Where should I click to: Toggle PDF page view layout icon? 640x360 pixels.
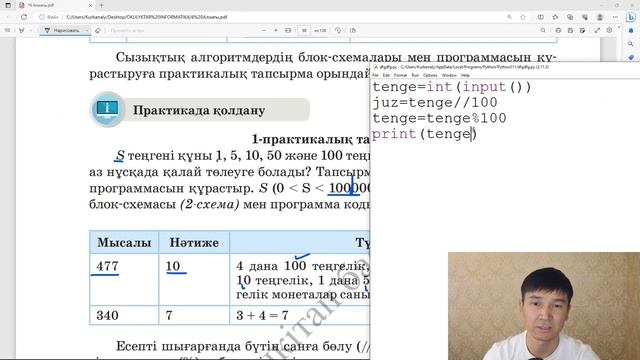(x=353, y=31)
